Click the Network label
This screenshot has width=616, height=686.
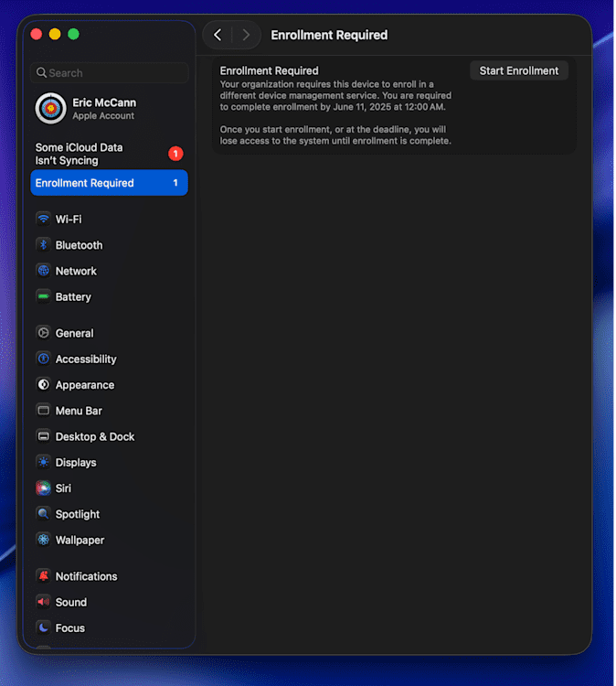click(x=76, y=271)
